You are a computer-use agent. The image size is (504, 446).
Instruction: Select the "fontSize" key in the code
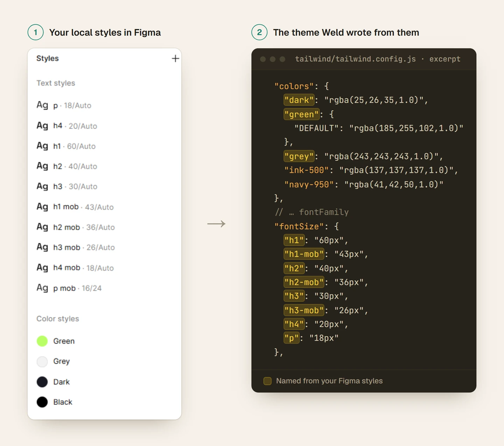(299, 226)
